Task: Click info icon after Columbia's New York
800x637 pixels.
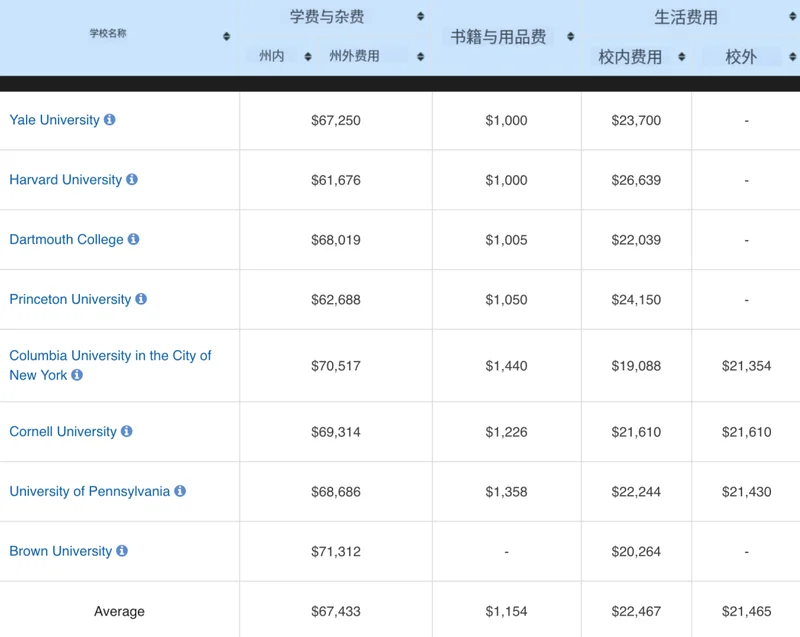Action: point(77,375)
